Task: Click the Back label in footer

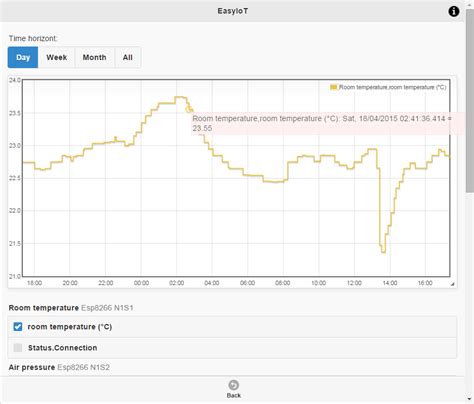Action: [x=234, y=395]
